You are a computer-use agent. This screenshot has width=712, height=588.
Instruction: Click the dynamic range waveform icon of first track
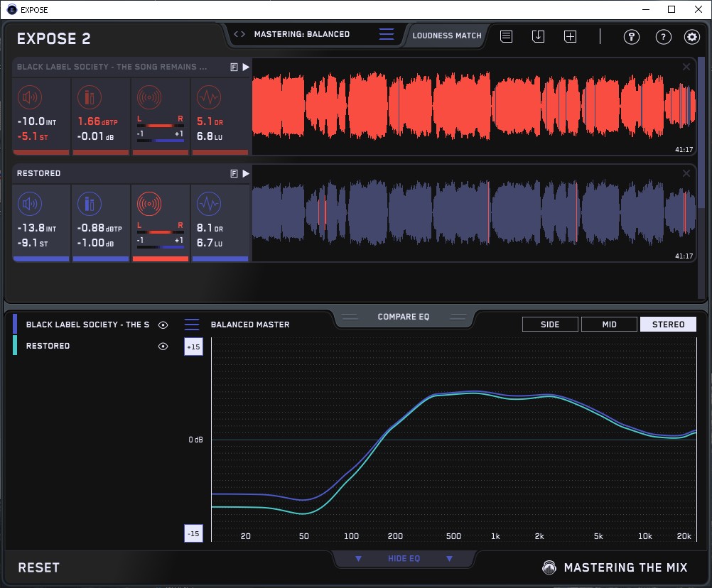(207, 97)
